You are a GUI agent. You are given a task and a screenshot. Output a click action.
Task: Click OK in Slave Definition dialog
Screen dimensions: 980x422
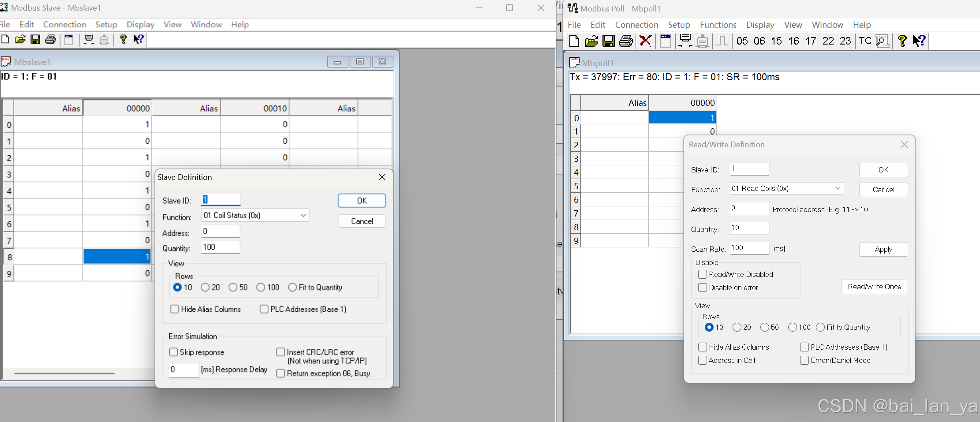pos(362,201)
